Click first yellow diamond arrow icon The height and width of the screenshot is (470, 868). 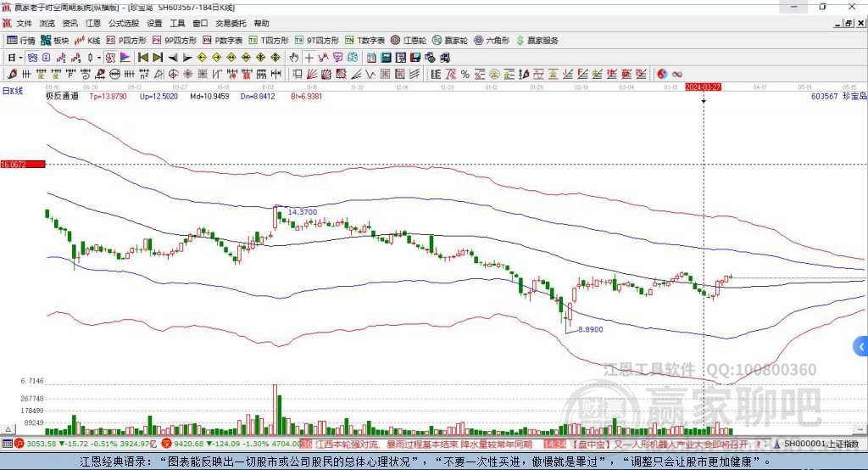pos(202,58)
